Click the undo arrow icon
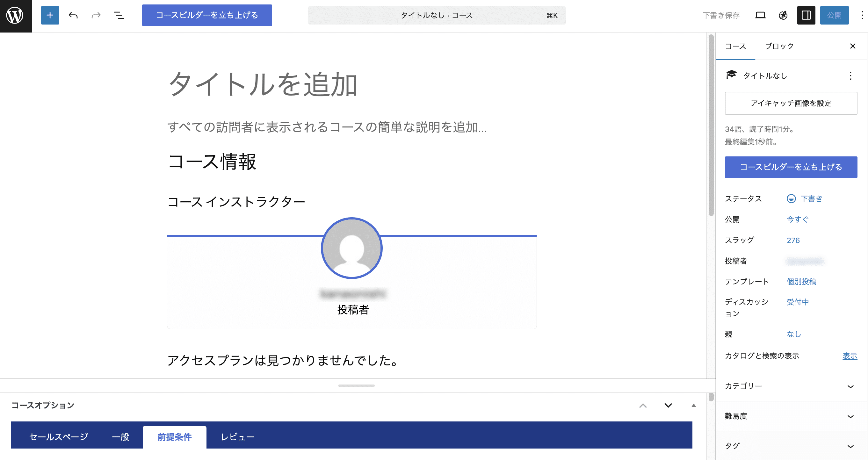 [73, 15]
